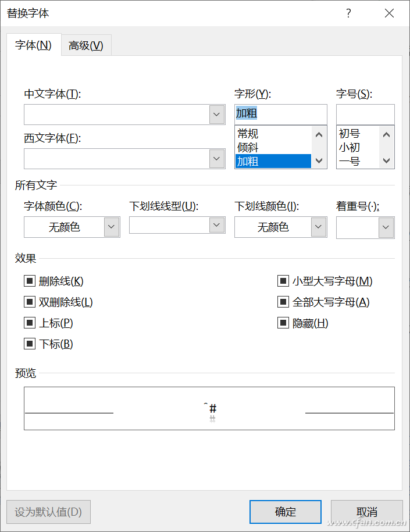Open the help question mark button
The image size is (410, 532).
348,13
